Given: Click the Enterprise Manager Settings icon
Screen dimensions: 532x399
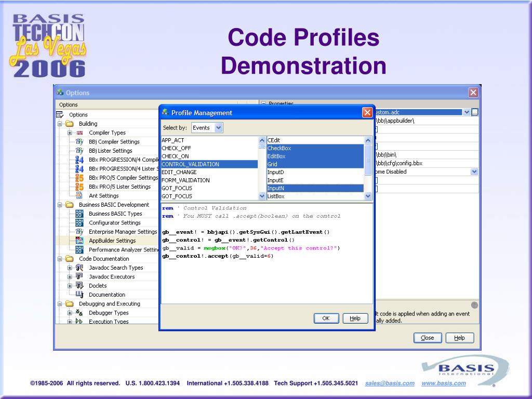Looking at the screenshot, I should point(79,231).
